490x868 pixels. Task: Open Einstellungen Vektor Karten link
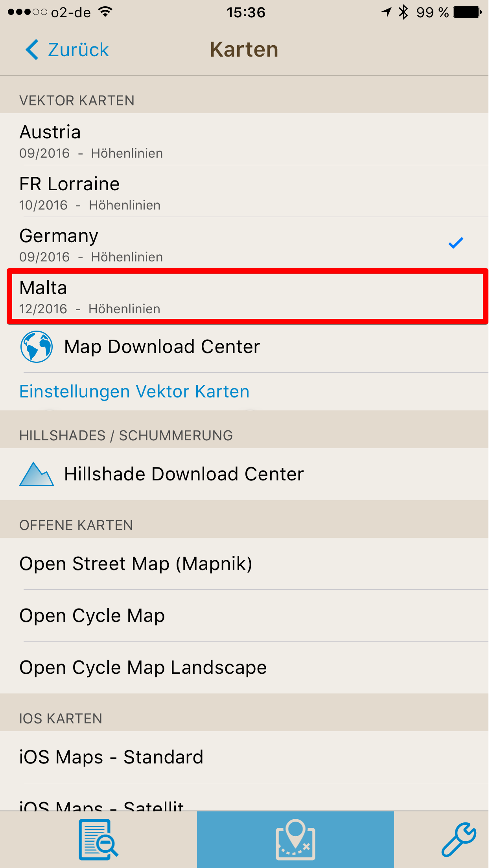pos(134,392)
